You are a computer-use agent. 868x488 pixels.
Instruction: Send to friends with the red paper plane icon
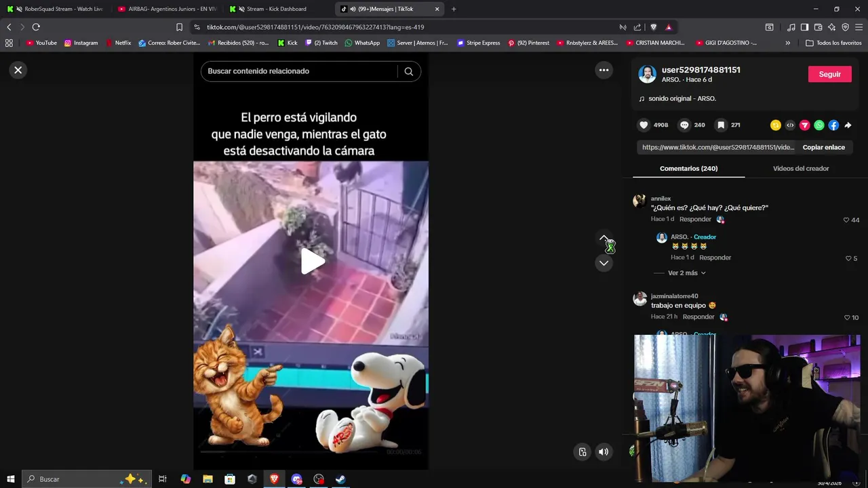pos(805,125)
